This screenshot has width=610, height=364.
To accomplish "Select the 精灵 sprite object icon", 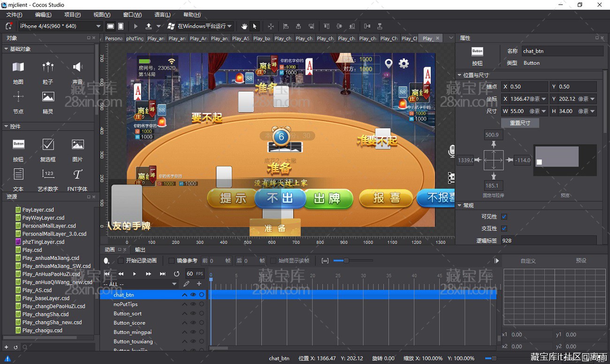I will [48, 97].
